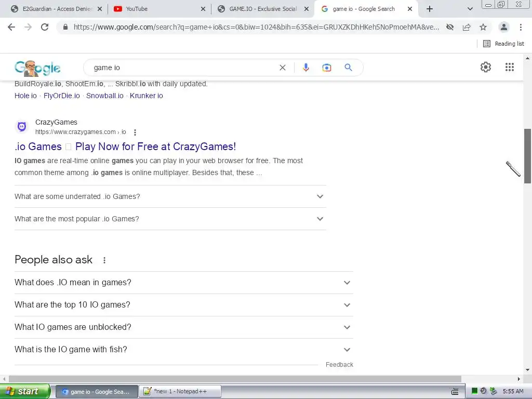
Task: Open the on-screen keyboard tray icon
Action: coord(455,392)
